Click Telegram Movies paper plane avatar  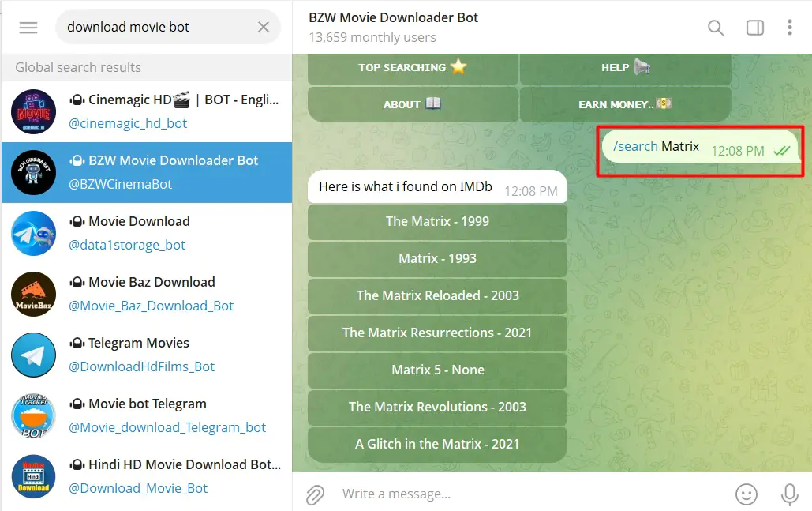(34, 355)
